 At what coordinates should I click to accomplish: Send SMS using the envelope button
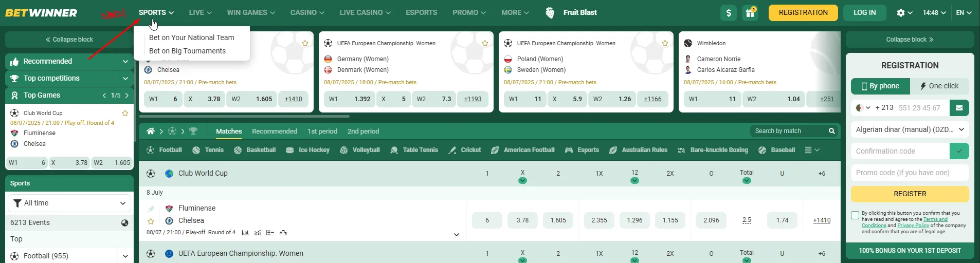(x=959, y=108)
